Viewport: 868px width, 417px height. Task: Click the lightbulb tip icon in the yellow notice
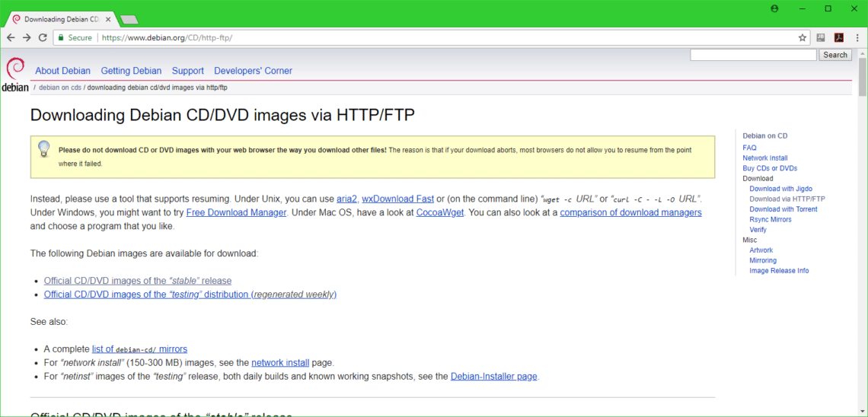(43, 149)
